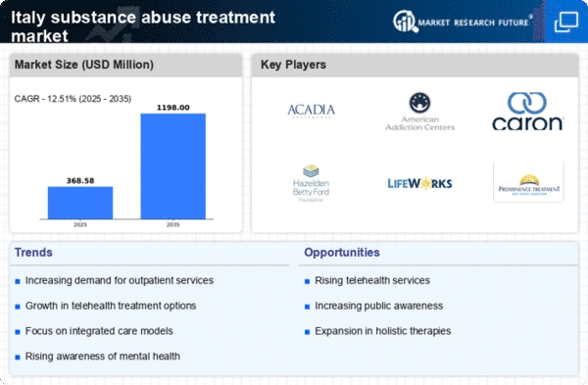Click 'Focus on integrated care models'
Viewport: 588px width, 385px height.
point(99,331)
